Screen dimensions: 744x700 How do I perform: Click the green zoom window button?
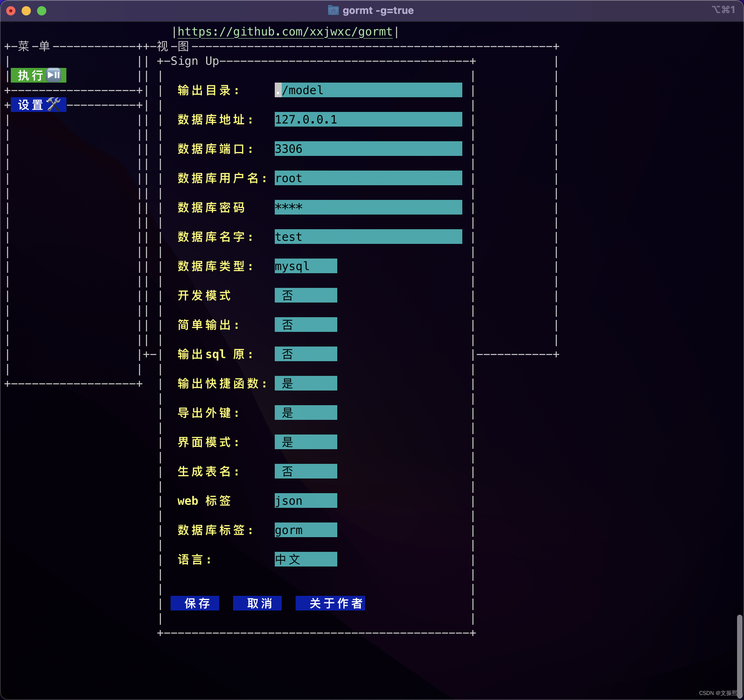click(x=42, y=11)
